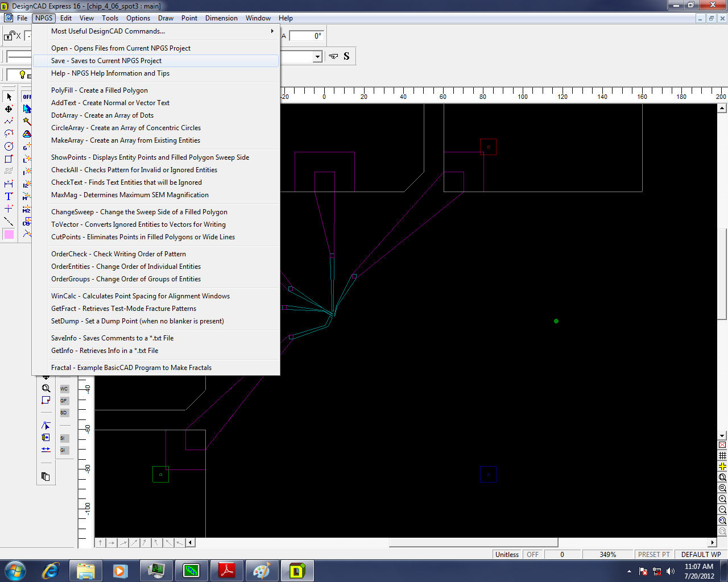Run CheckAll pattern check command
Image resolution: width=728 pixels, height=582 pixels.
[156, 170]
